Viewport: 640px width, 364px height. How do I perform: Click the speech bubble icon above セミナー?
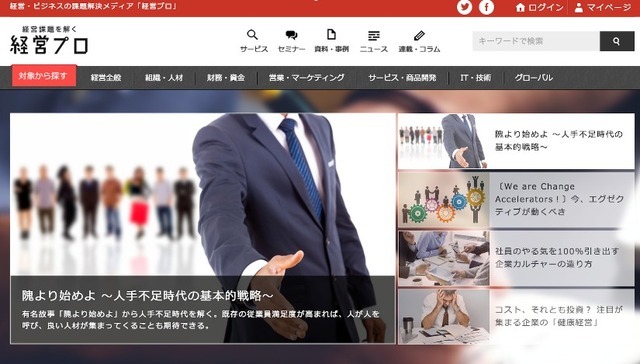point(291,35)
